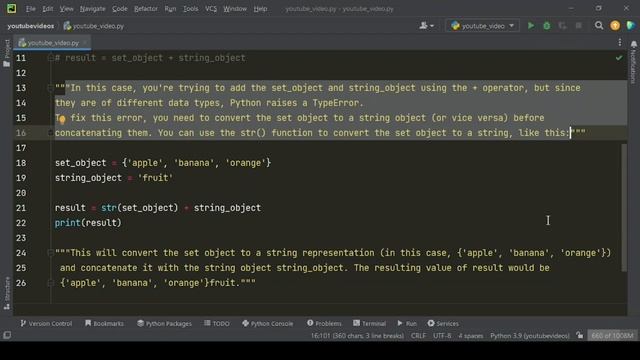Change UTF-8 file encoding in status bar
Screen dimensions: 640x360
pos(442,336)
